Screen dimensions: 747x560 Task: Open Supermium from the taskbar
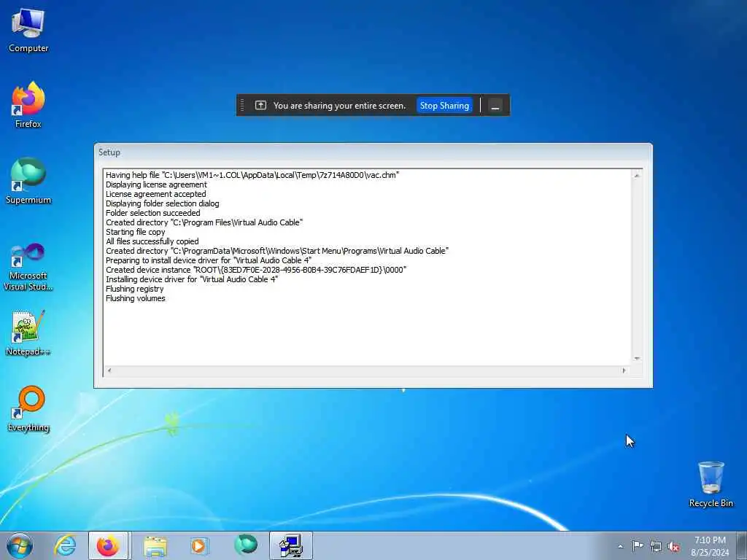[x=246, y=545]
